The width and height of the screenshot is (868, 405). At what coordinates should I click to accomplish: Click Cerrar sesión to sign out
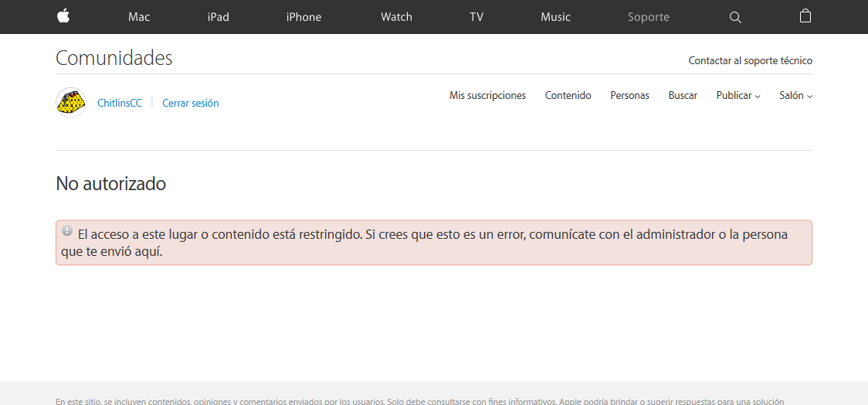click(x=191, y=103)
